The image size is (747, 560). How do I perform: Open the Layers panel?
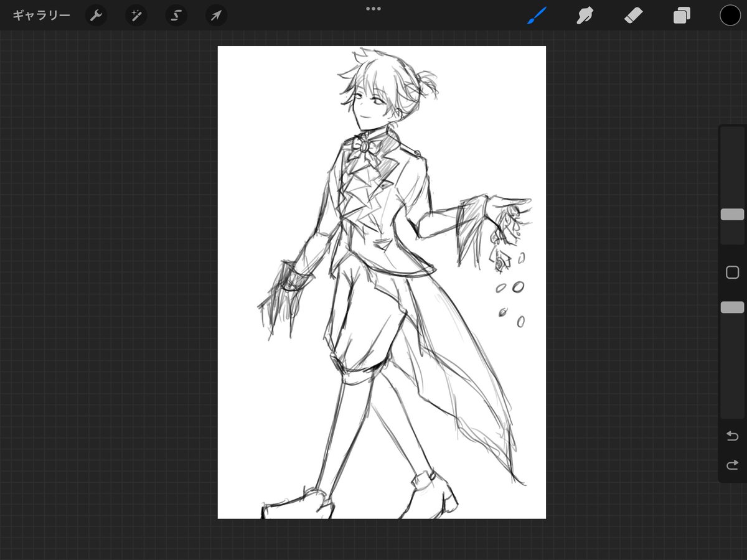click(682, 16)
